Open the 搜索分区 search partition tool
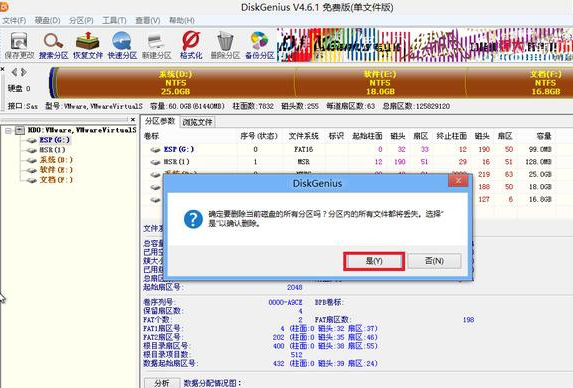573x388 pixels. point(53,45)
